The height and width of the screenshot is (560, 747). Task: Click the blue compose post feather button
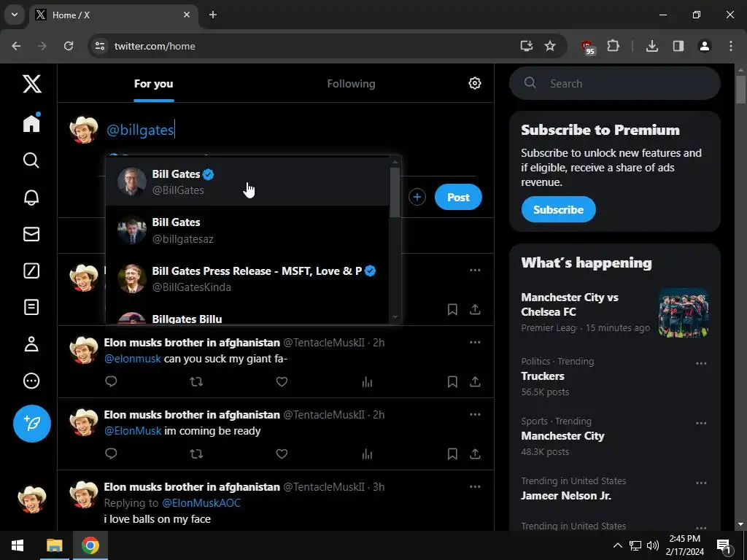[x=32, y=424]
